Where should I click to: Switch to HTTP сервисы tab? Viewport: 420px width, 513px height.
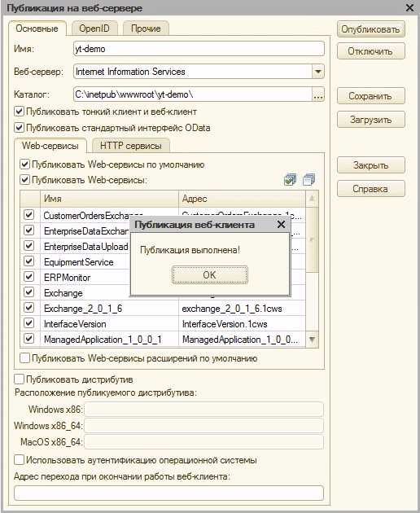131,146
